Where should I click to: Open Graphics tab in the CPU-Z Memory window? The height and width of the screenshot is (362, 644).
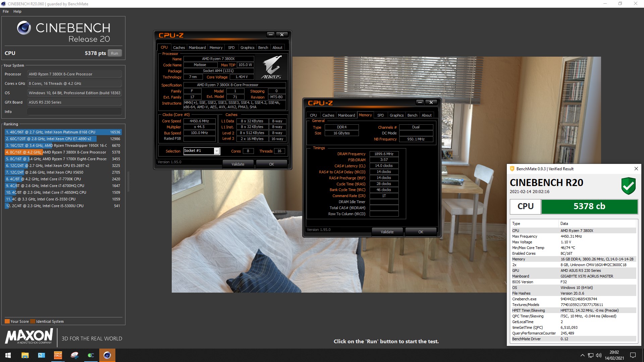pos(396,115)
